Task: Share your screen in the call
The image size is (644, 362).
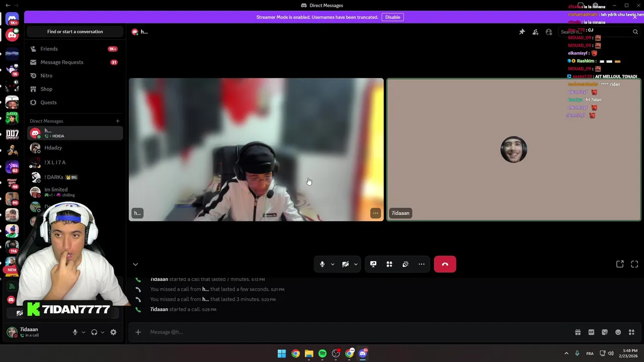Action: tap(373, 264)
